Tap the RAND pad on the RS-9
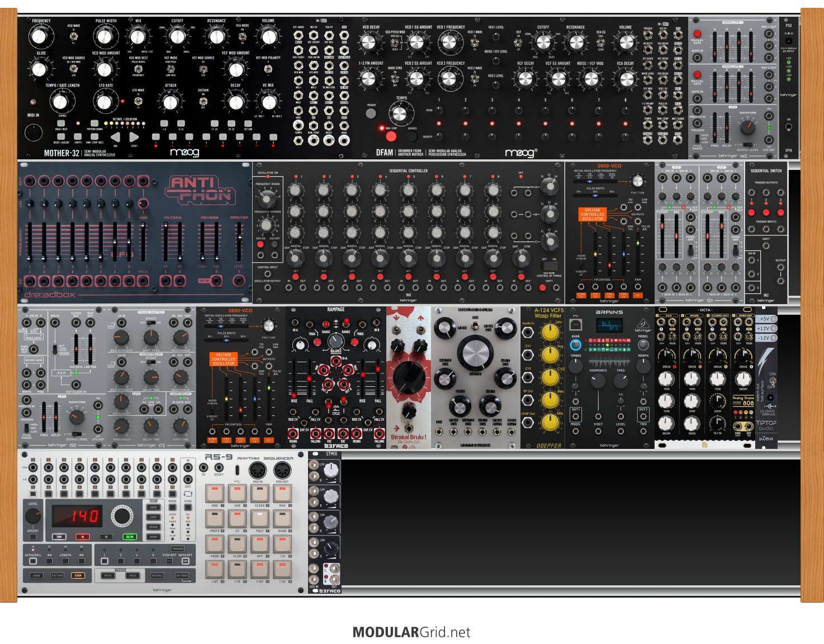 coord(282,519)
